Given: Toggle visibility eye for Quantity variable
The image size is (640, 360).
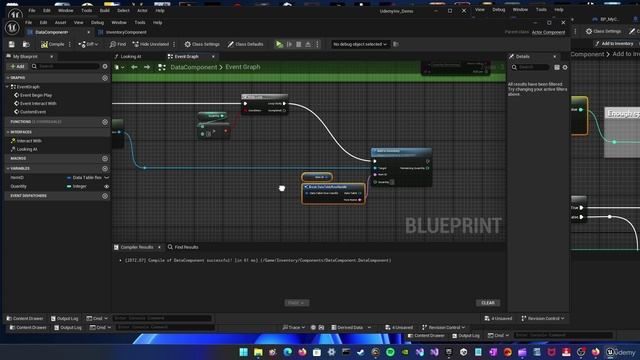Looking at the screenshot, I should [107, 187].
